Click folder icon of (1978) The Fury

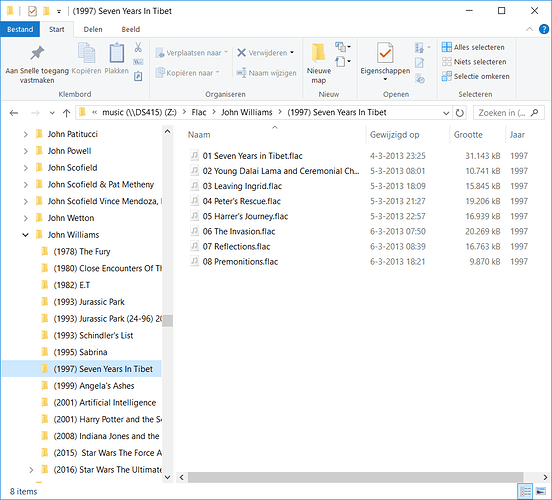click(x=45, y=251)
